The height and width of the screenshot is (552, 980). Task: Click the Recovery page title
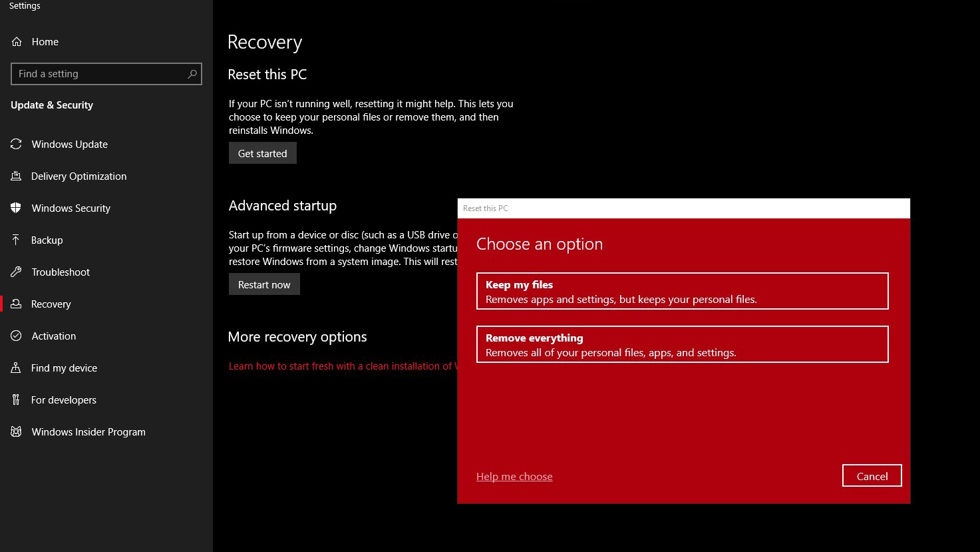click(265, 43)
